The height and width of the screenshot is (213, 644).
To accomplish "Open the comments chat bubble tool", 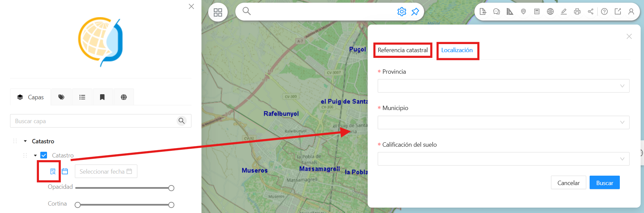I will 496,11.
